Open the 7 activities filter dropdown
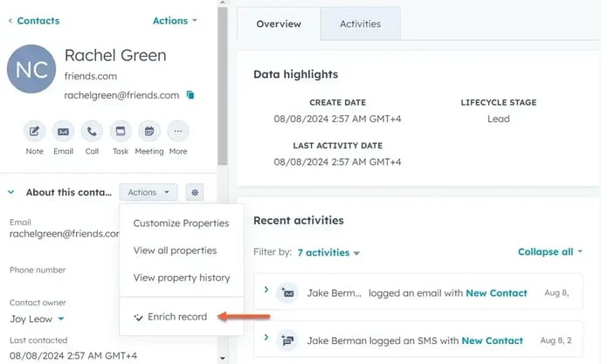This screenshot has height=364, width=601. click(328, 252)
